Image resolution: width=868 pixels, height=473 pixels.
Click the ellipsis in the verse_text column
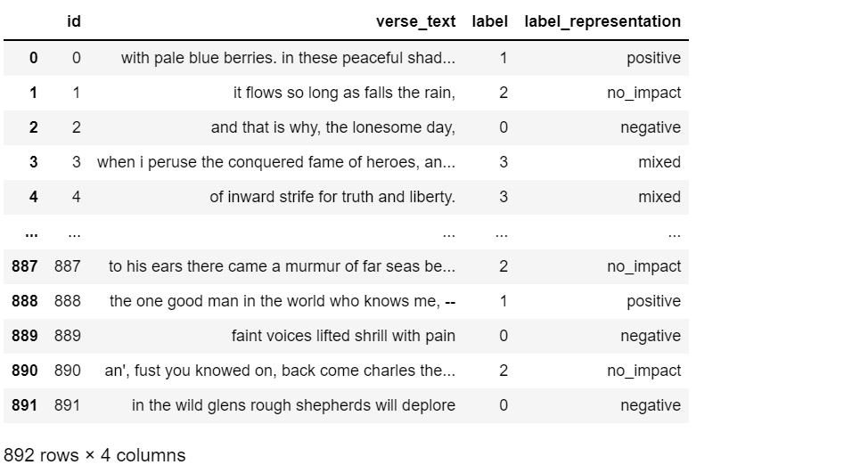click(449, 234)
